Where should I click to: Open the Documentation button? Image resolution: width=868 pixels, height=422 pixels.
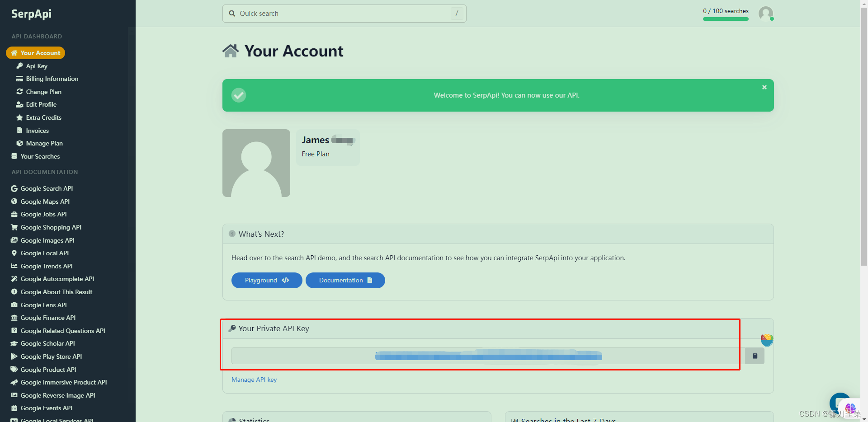[x=345, y=280]
